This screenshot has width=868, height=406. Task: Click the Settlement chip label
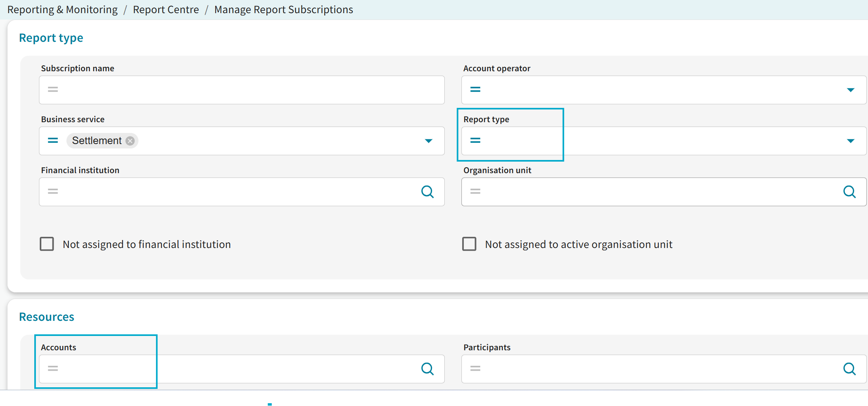(97, 141)
